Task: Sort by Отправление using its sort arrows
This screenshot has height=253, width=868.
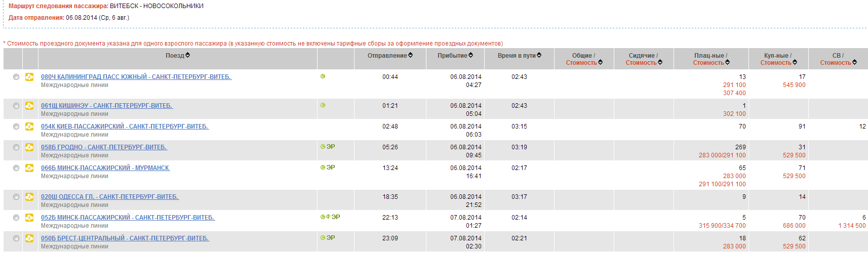Action: click(410, 55)
